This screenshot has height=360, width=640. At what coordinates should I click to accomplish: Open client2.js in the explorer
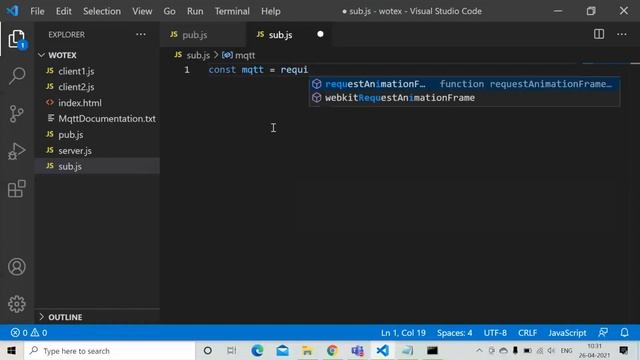pyautogui.click(x=97, y=87)
